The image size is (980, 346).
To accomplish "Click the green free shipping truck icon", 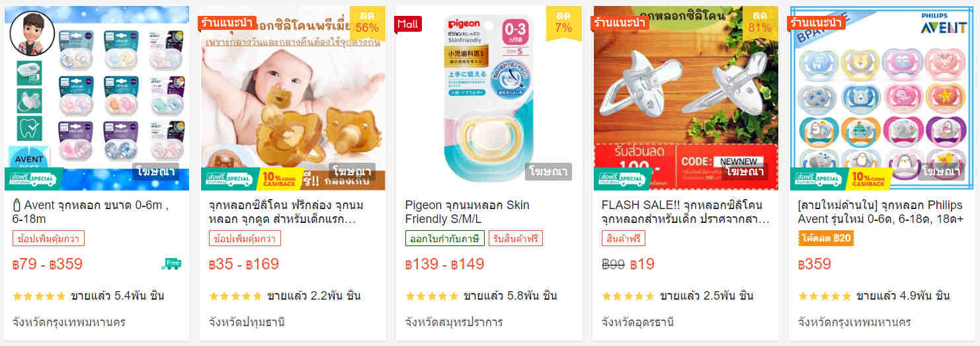I will click(x=171, y=264).
